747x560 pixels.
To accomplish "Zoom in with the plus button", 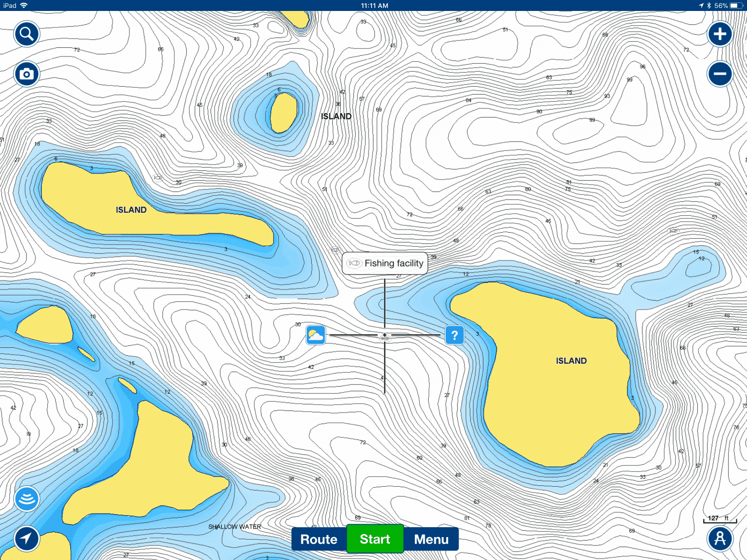I will (720, 34).
